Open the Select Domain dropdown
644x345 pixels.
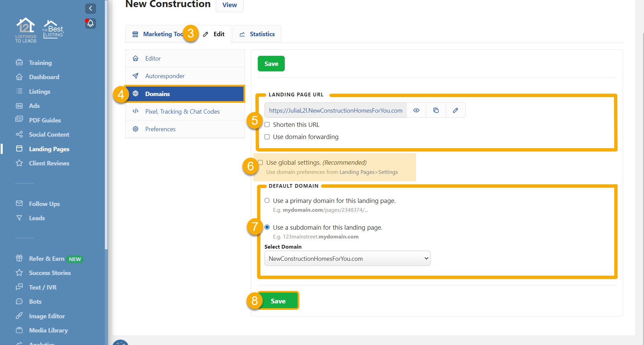(347, 258)
